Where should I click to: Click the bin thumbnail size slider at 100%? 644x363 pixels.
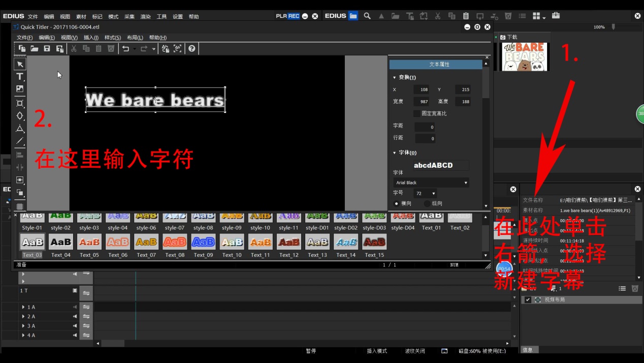tap(613, 27)
